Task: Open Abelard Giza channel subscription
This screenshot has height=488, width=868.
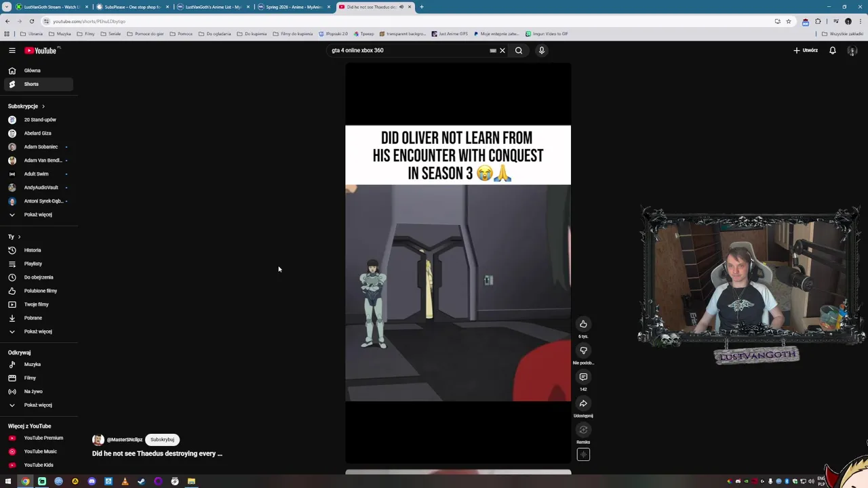Action: [x=38, y=134]
